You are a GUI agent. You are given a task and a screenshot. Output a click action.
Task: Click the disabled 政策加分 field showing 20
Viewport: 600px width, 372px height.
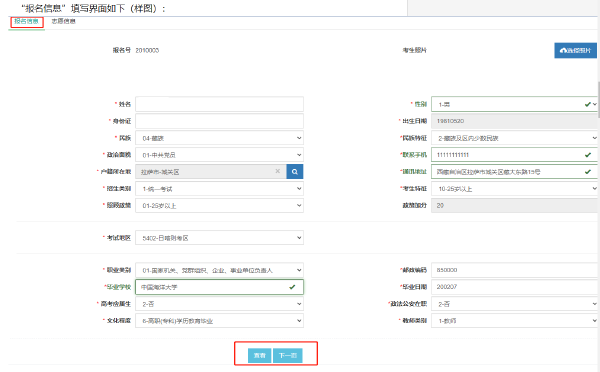(515, 206)
